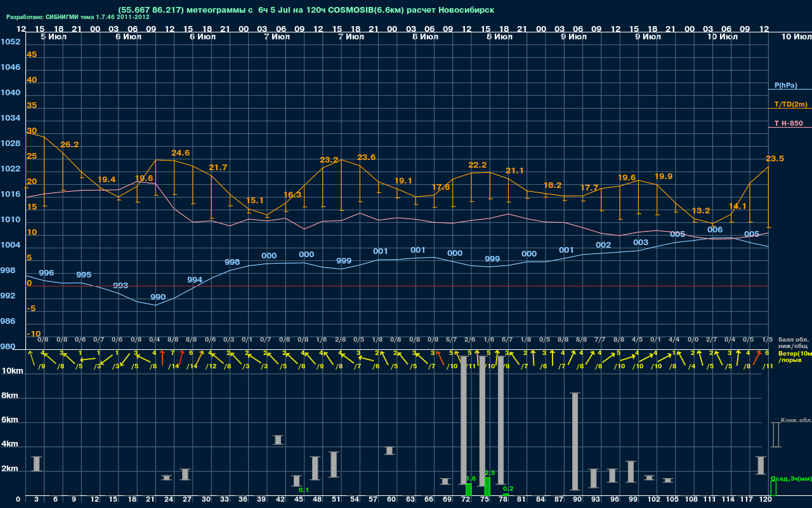Screen dimensions: 812x508
Task: Click the 26.2 temperature peak label
Action: (70, 145)
